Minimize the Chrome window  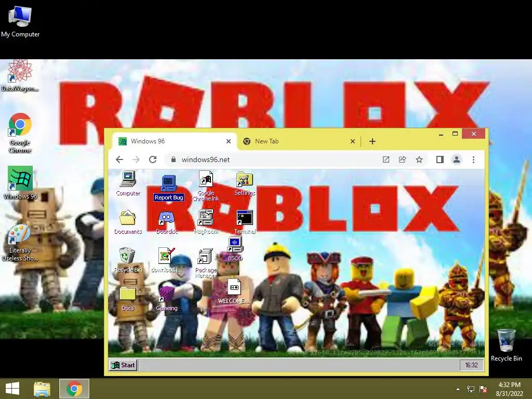(x=441, y=134)
